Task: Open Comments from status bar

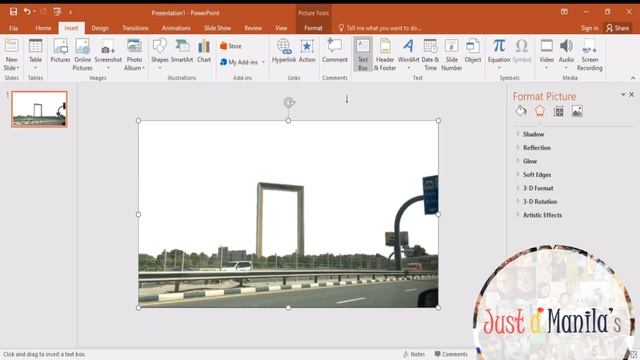Action: (451, 354)
